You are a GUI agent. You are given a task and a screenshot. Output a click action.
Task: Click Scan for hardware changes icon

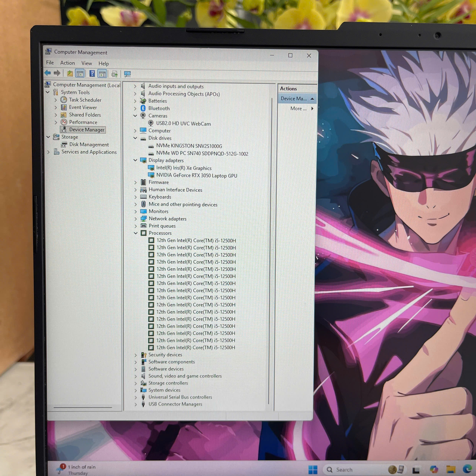click(127, 74)
